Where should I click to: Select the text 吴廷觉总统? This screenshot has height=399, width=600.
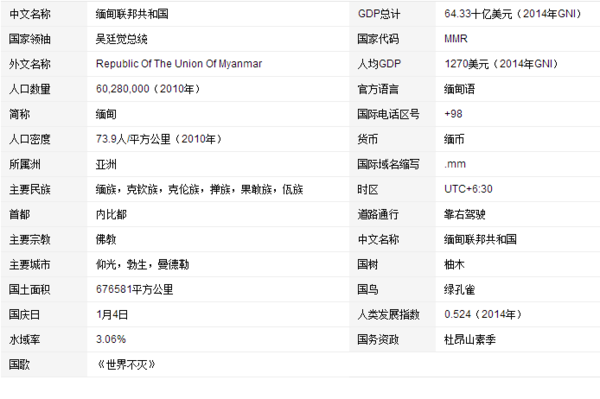pyautogui.click(x=121, y=39)
